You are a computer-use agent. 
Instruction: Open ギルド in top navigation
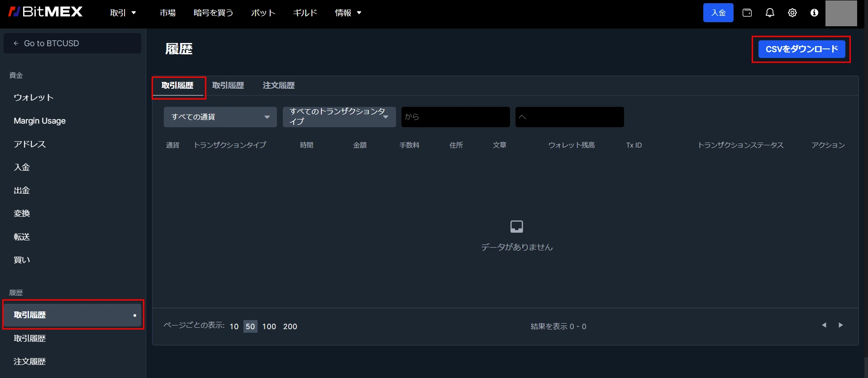[305, 13]
